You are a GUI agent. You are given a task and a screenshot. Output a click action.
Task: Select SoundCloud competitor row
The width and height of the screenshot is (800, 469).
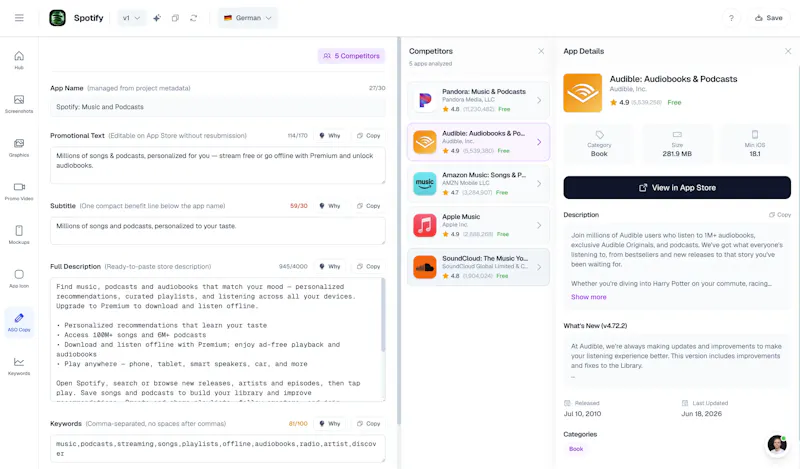pyautogui.click(x=478, y=267)
